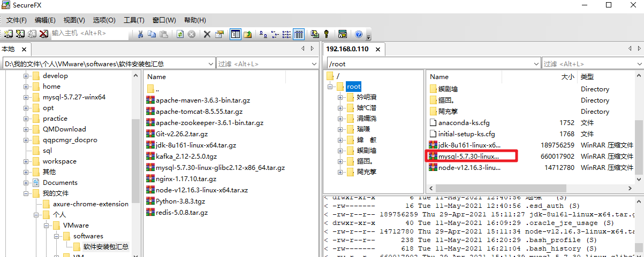Select the Git-v2.26.2.tar.gz archive icon

coord(150,134)
